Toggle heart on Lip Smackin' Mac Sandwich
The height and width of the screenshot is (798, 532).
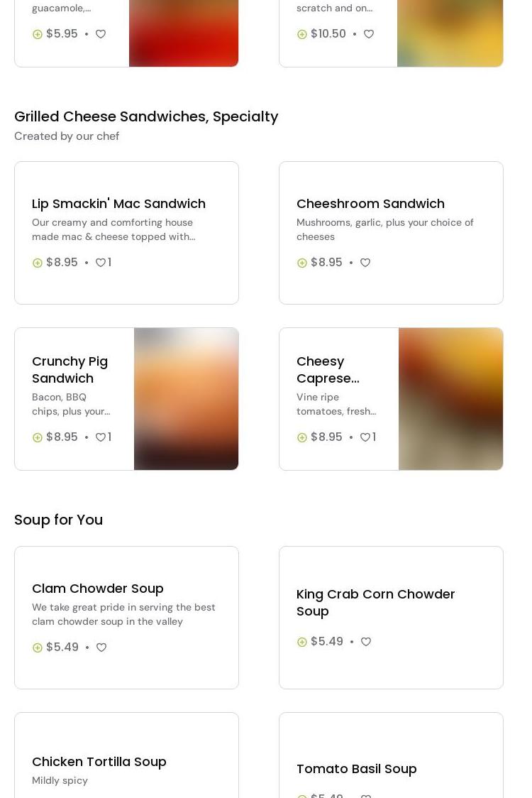coord(101,263)
